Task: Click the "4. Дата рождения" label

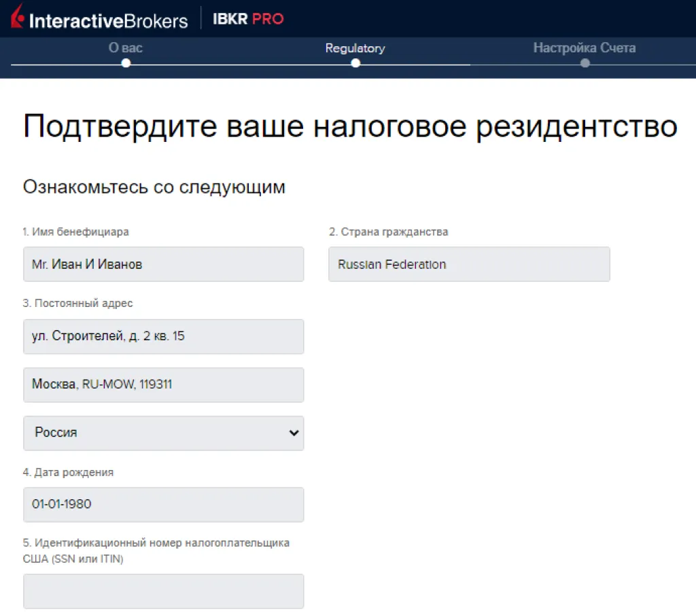Action: tap(68, 473)
